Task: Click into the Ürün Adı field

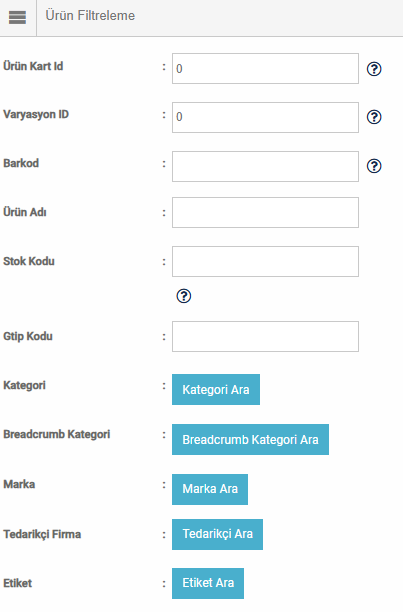Action: 265,213
